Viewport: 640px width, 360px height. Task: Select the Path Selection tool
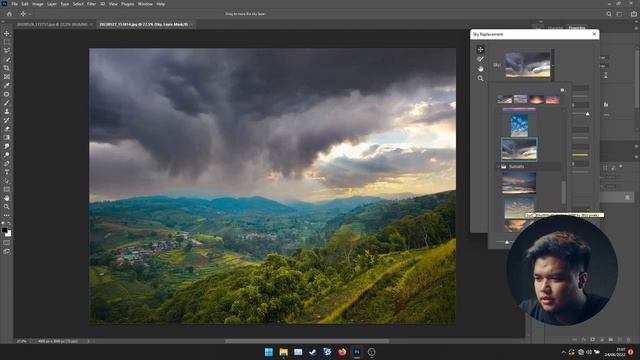[7, 181]
